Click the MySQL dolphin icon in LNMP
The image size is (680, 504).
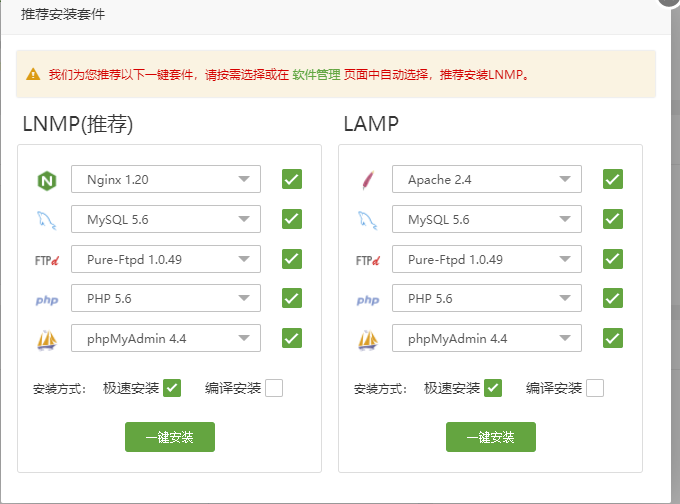click(x=46, y=220)
